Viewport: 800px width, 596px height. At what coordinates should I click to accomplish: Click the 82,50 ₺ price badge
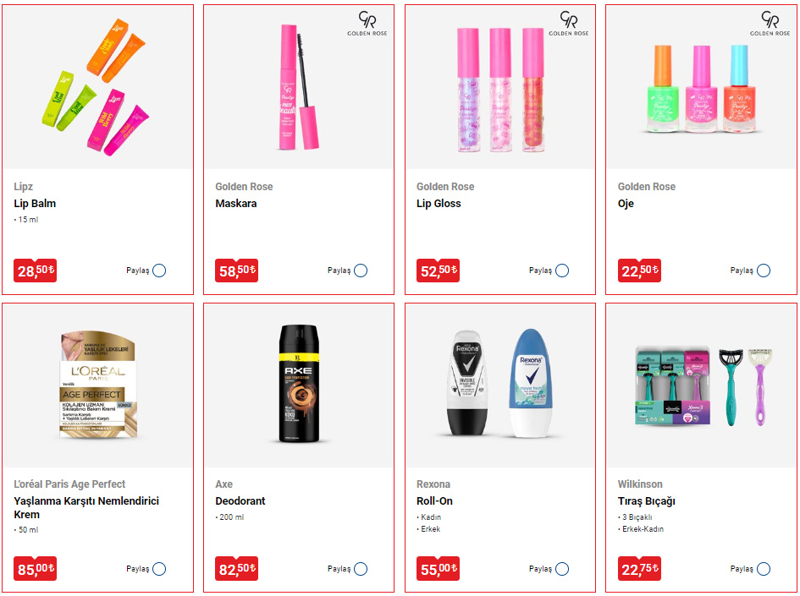click(237, 569)
